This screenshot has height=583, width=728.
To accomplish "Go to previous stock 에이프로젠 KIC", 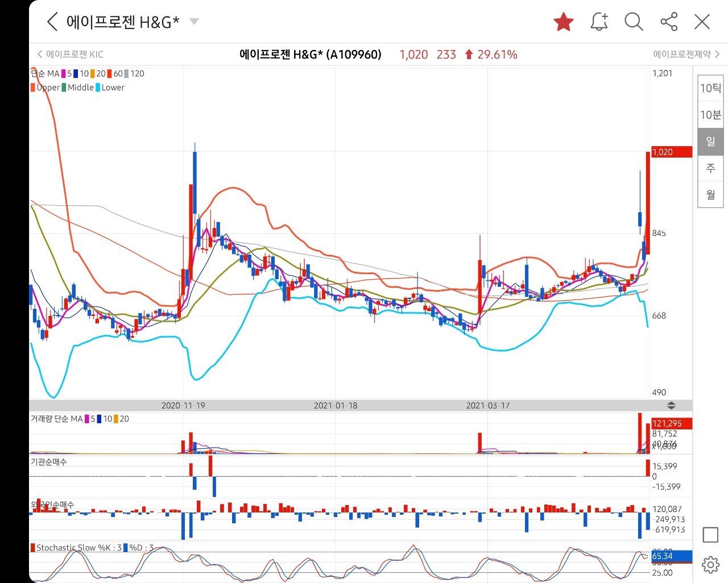I will coord(71,55).
